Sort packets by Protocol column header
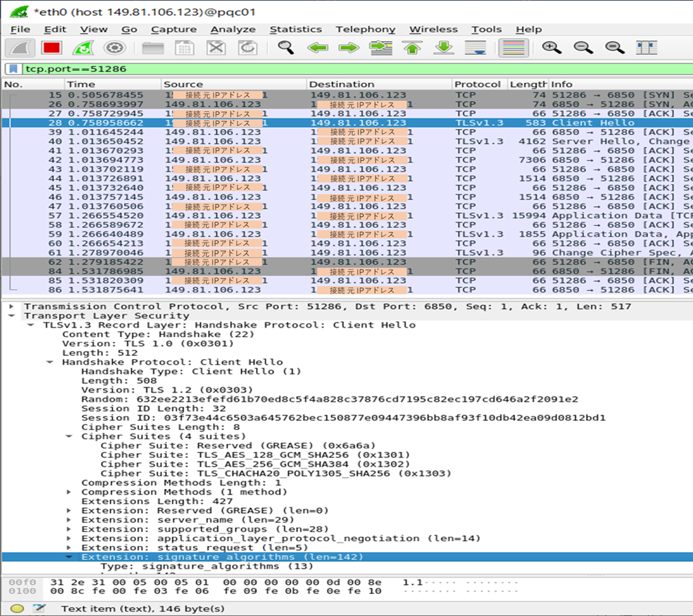This screenshot has height=616, width=693. [477, 84]
